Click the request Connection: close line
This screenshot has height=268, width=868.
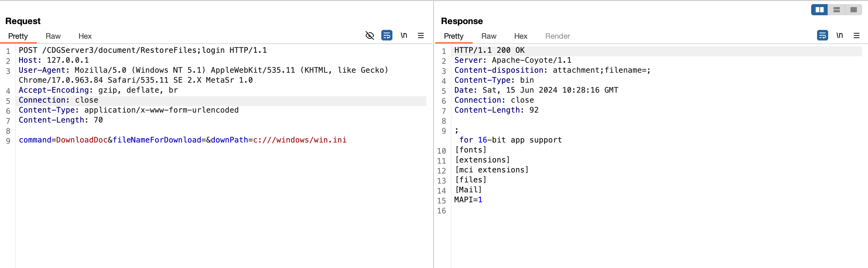[58, 100]
